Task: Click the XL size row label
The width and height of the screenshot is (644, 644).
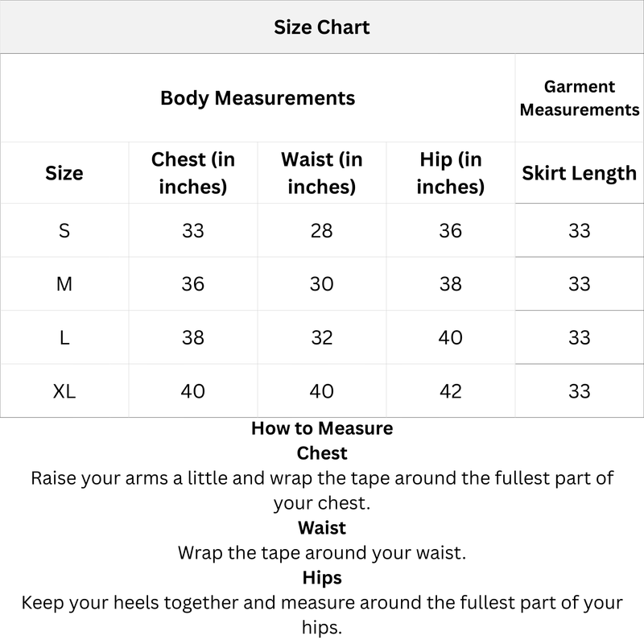Action: (64, 391)
